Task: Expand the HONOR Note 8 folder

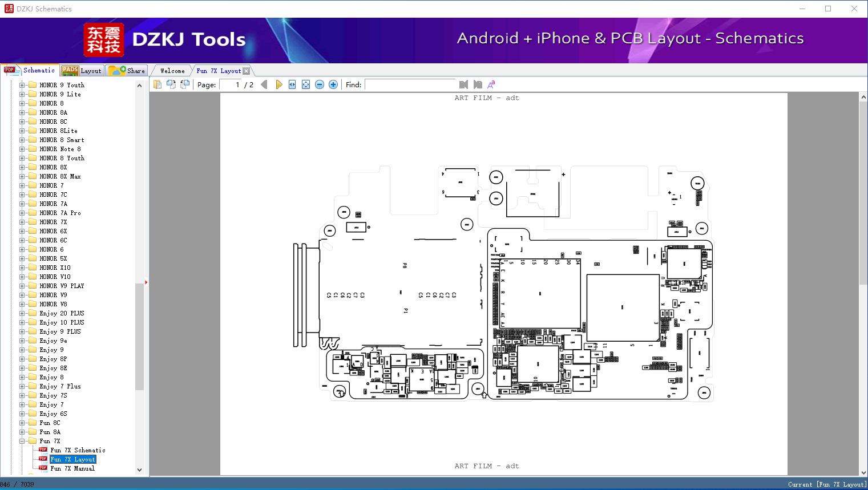Action: pyautogui.click(x=22, y=149)
